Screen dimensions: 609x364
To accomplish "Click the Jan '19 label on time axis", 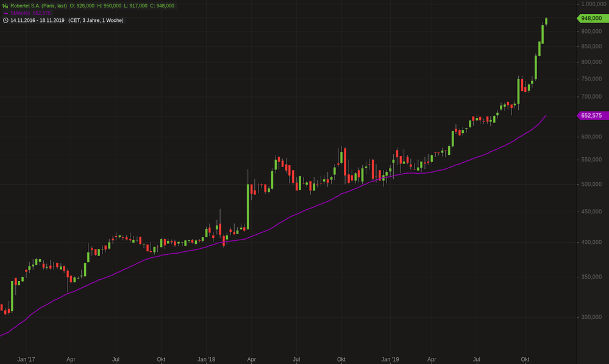I will (390, 360).
